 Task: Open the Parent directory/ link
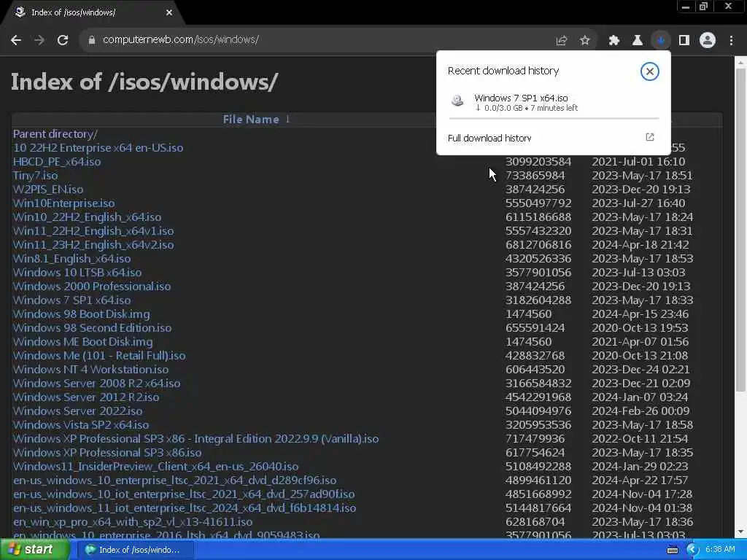(x=55, y=134)
